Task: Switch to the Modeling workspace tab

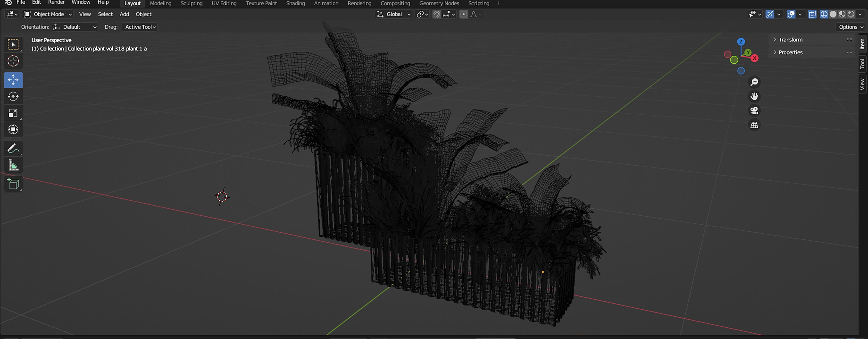Action: pyautogui.click(x=160, y=3)
